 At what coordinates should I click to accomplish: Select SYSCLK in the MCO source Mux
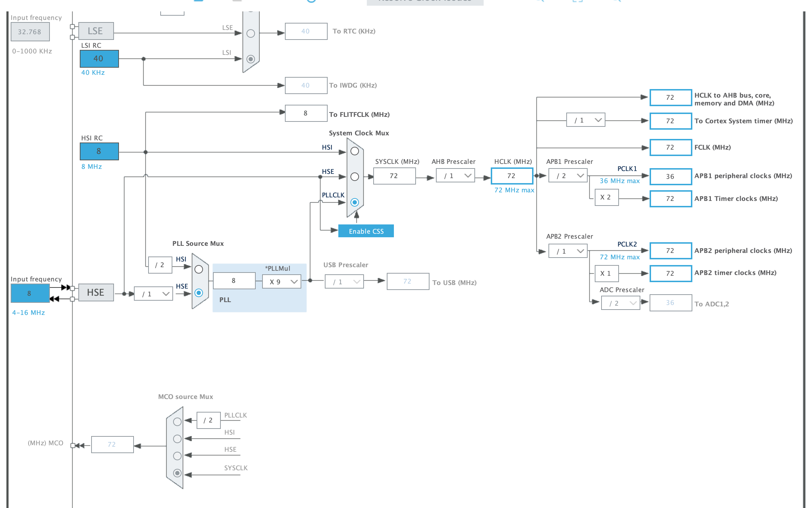tap(177, 473)
